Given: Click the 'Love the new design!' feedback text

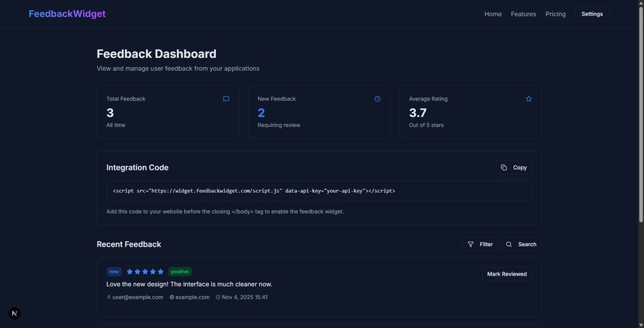Looking at the screenshot, I should pos(189,284).
